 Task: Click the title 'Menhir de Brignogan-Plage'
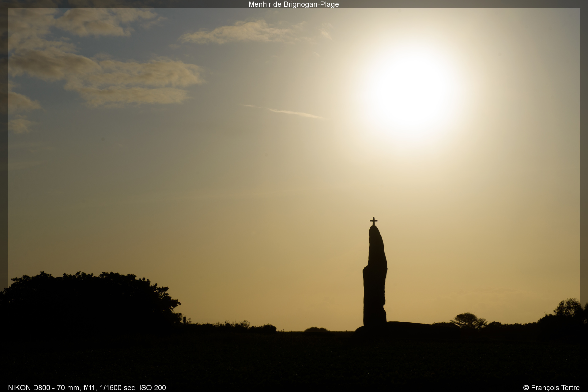(x=294, y=4)
